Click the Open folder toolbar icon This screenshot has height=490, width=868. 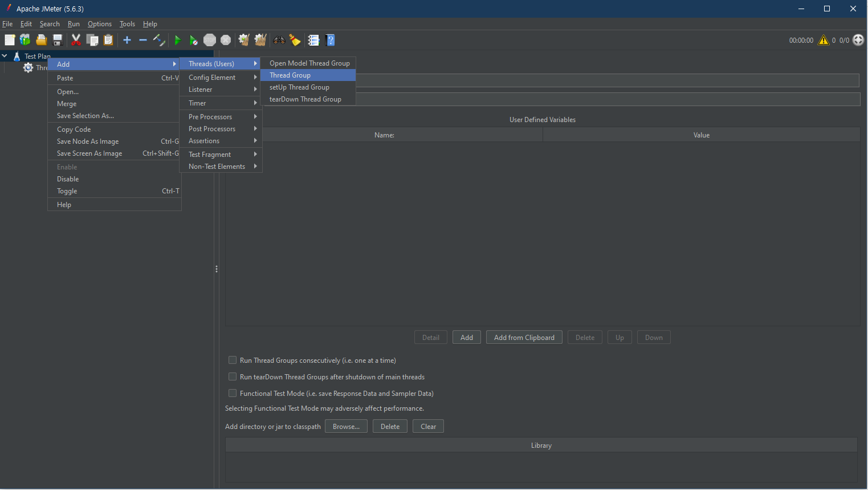coord(41,40)
